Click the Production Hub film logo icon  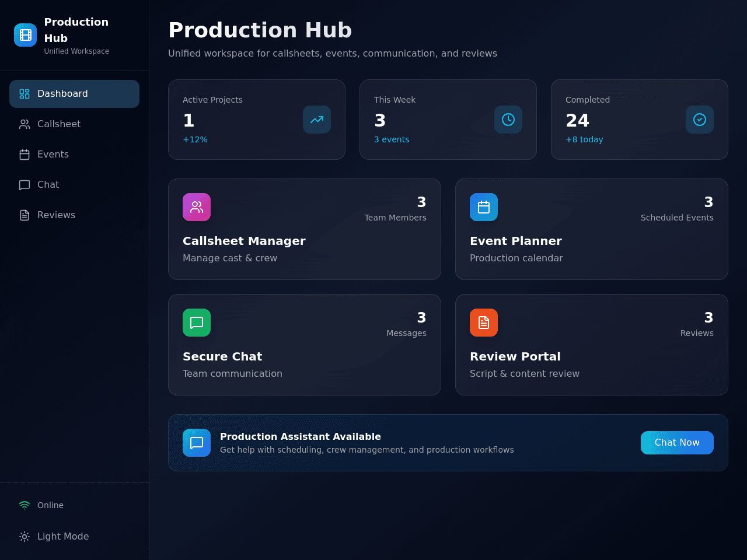point(25,35)
